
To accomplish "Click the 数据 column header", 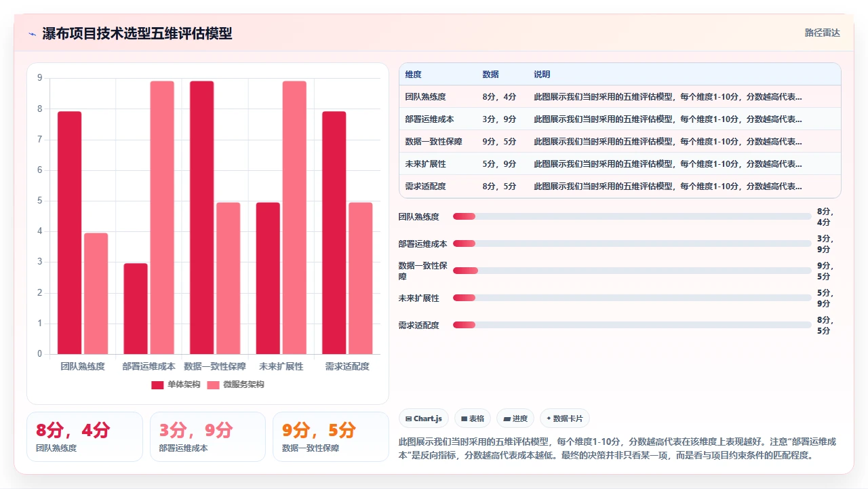I will coord(491,75).
